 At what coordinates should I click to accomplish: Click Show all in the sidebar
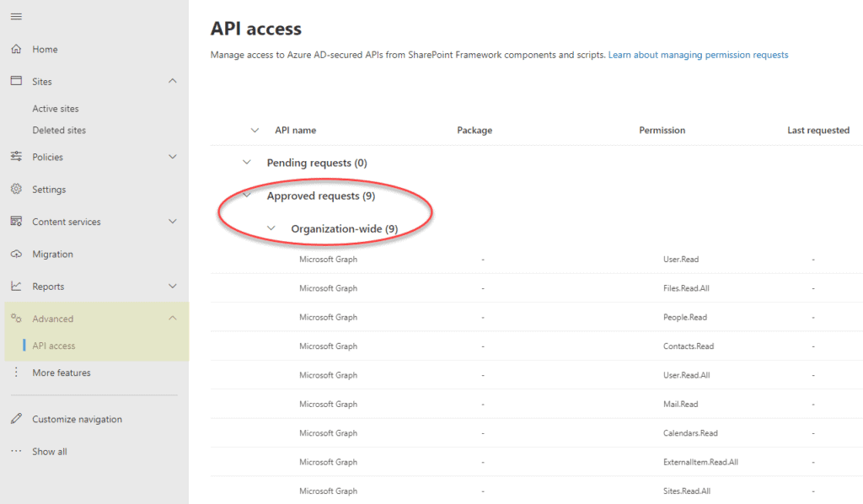[49, 452]
